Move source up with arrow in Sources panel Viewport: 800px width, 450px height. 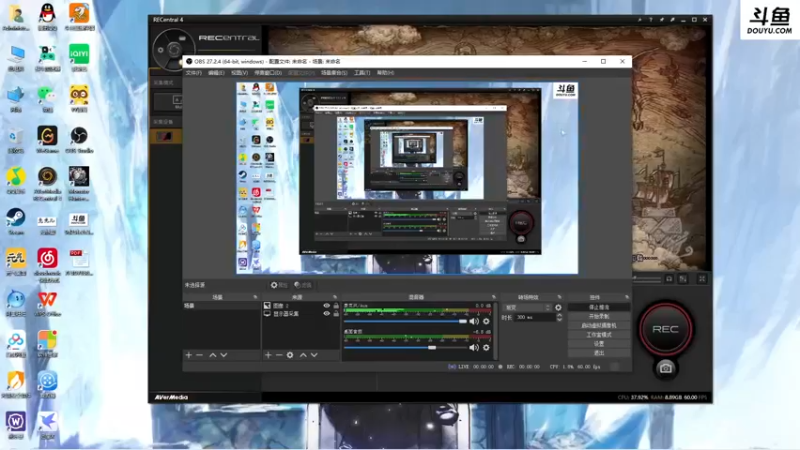pos(303,355)
